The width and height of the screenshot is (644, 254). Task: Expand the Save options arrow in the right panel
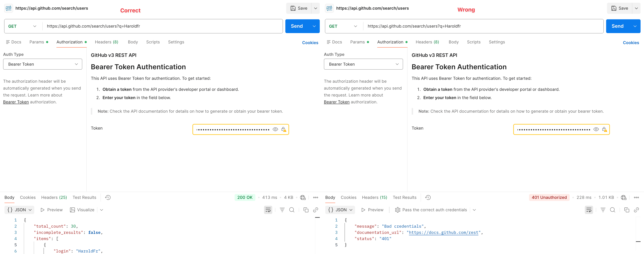pos(636,8)
